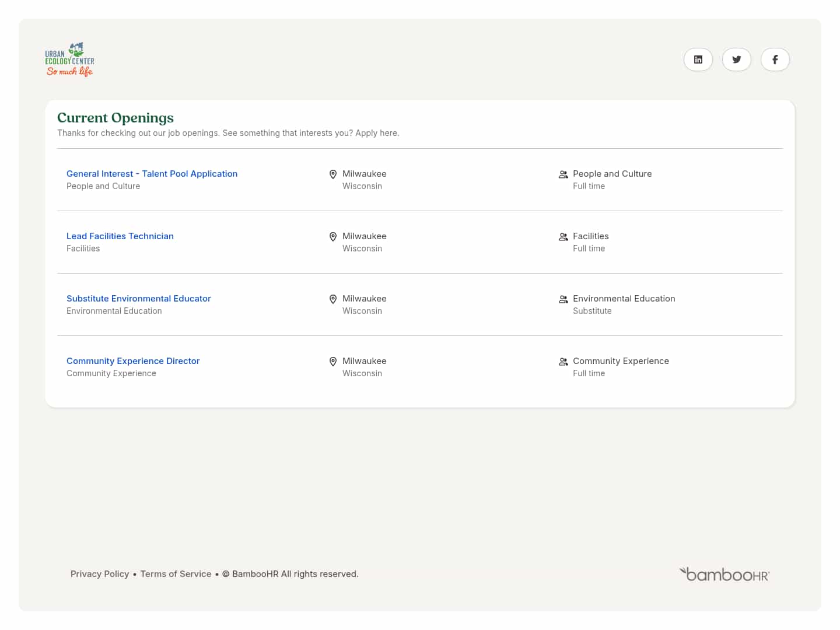This screenshot has height=630, width=840.
Task: Click location pin in Substitute Environmental Educator row
Action: (333, 299)
